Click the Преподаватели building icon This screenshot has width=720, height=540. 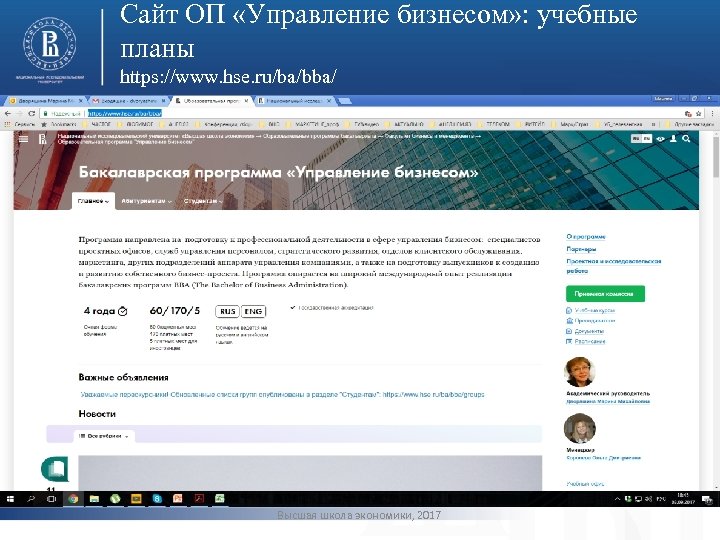coord(569,321)
